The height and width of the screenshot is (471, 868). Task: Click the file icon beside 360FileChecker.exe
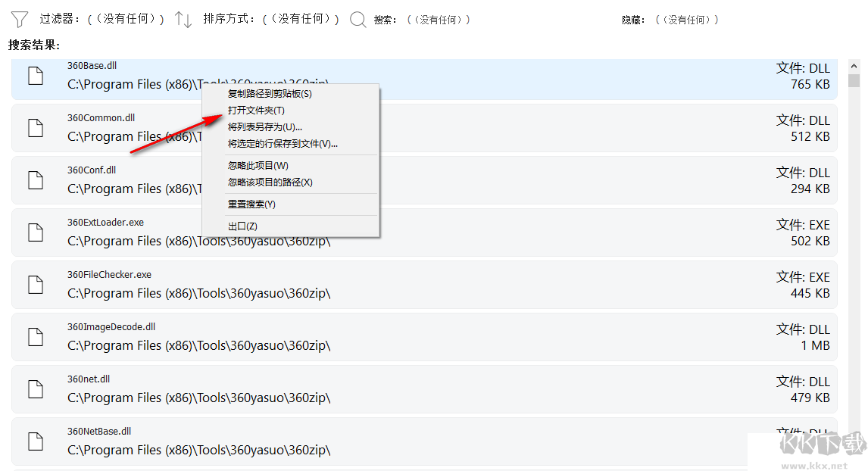pos(35,284)
